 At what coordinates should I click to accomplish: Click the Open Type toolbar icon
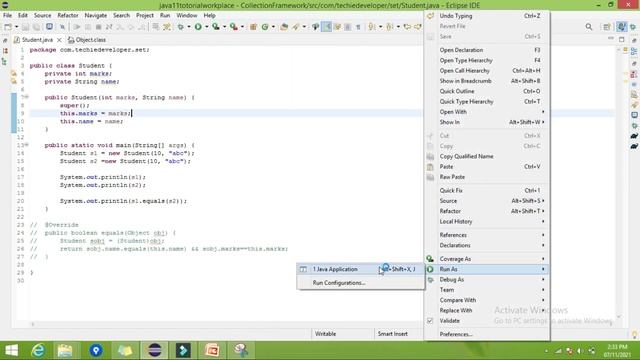pyautogui.click(x=284, y=27)
